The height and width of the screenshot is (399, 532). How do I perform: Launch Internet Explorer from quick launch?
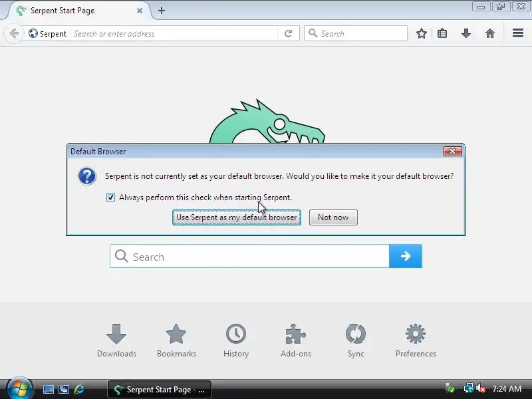79,389
